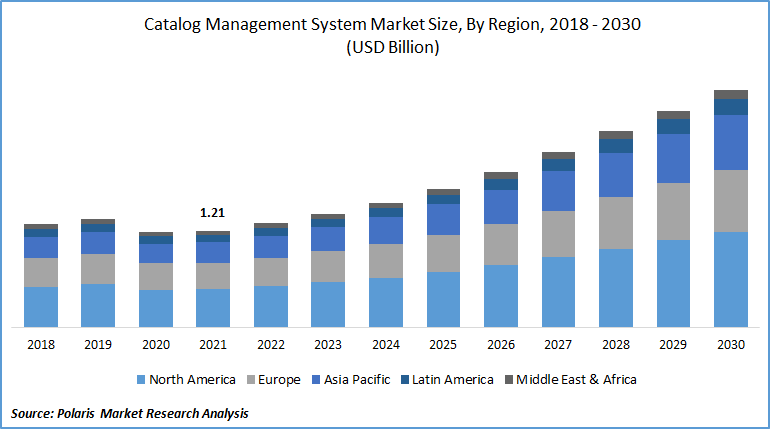Click the Middle East & Africa legend swatch
Image resolution: width=770 pixels, height=429 pixels.
[508, 380]
